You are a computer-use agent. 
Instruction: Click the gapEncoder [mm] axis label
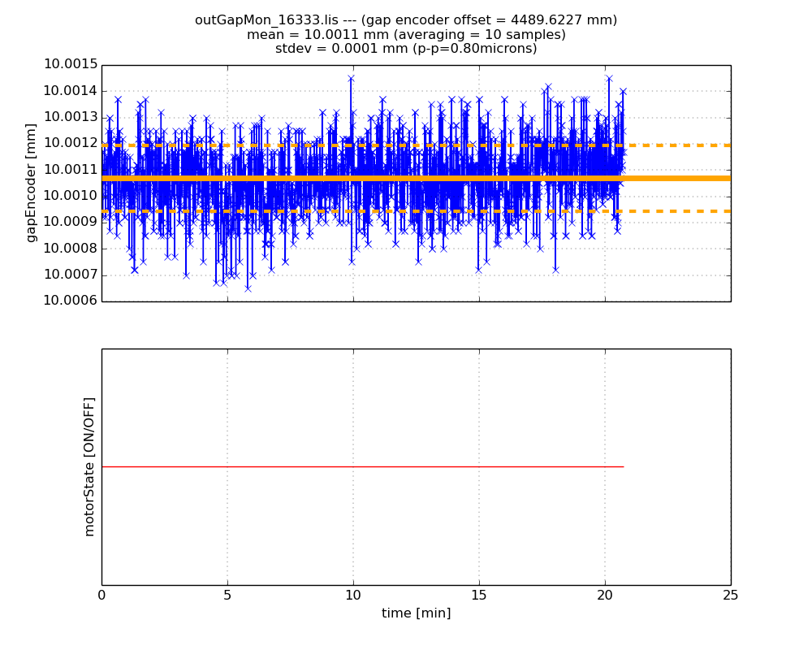(x=32, y=183)
